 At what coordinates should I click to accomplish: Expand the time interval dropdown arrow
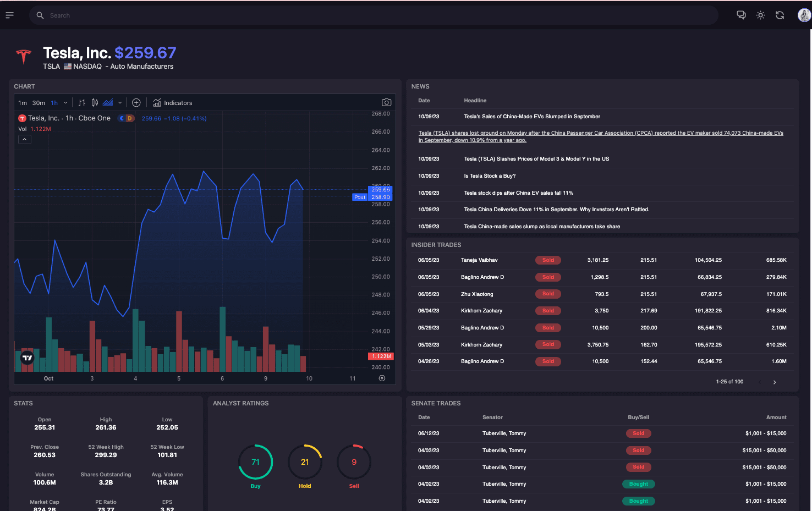pos(65,103)
